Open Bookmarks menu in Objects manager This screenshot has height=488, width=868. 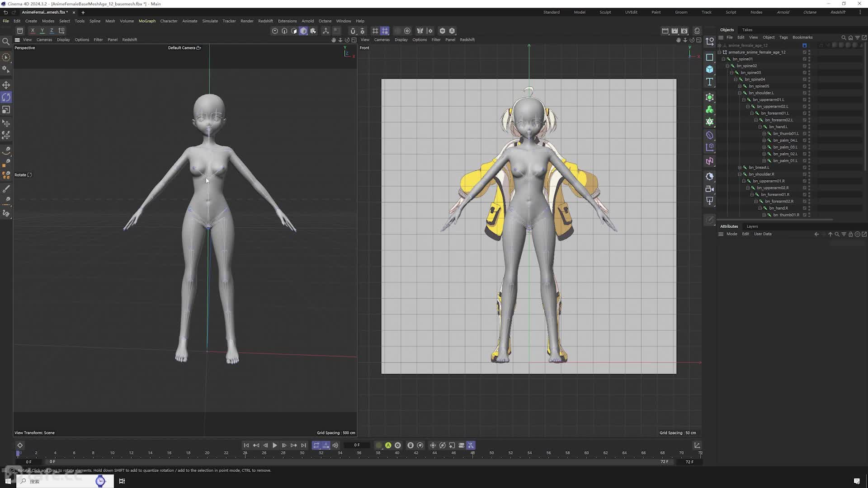coord(802,38)
